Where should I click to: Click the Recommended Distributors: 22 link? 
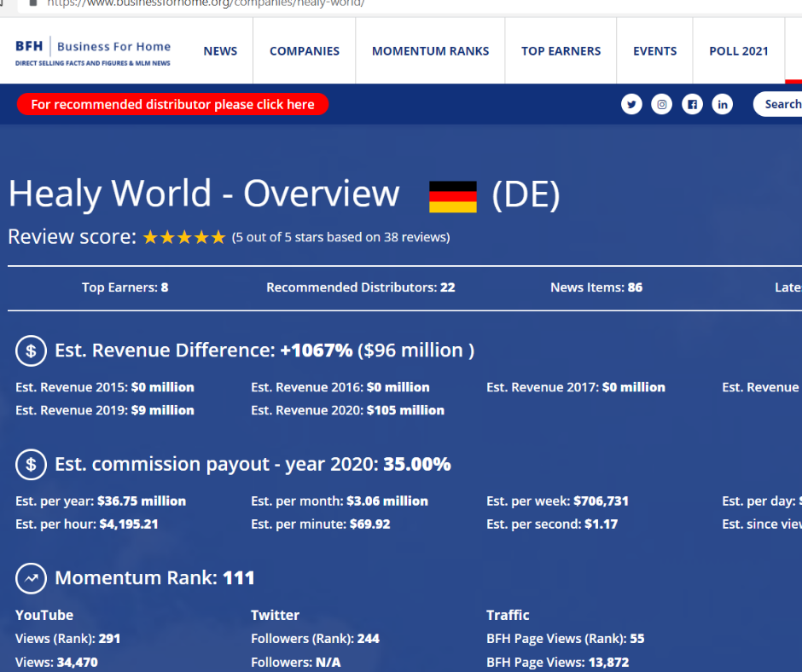[360, 287]
